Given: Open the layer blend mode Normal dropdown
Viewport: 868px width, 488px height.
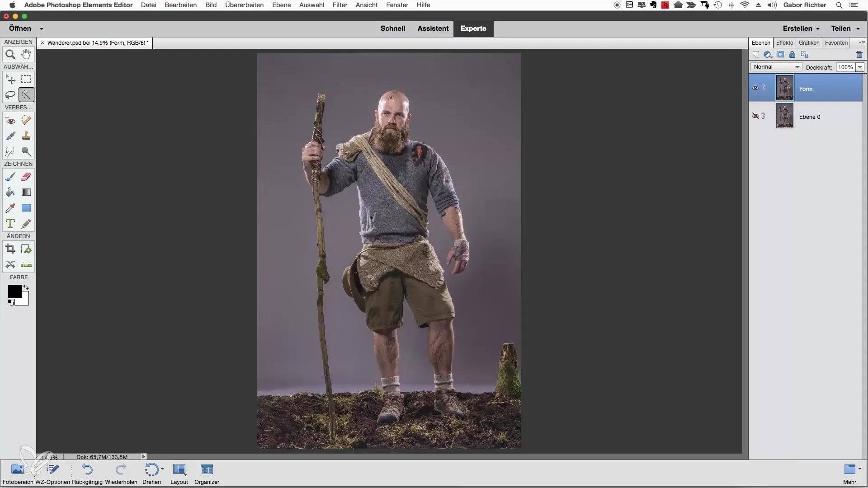Looking at the screenshot, I should pyautogui.click(x=776, y=67).
